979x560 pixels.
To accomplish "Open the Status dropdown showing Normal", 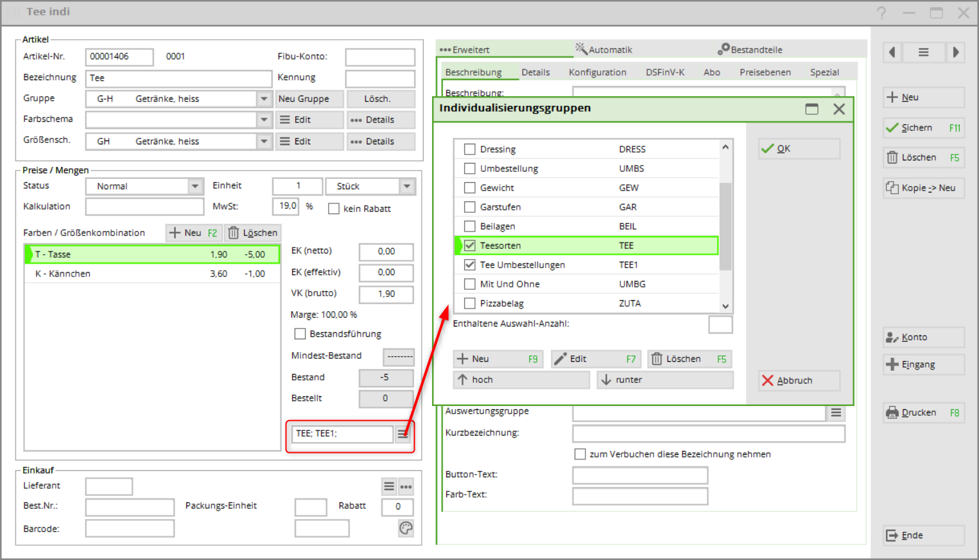I will coord(195,186).
